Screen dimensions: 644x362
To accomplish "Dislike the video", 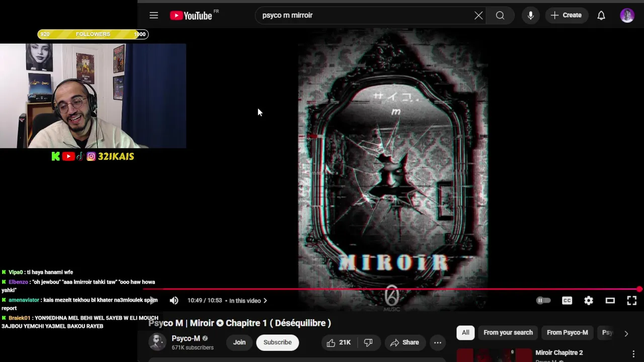I will (x=368, y=342).
